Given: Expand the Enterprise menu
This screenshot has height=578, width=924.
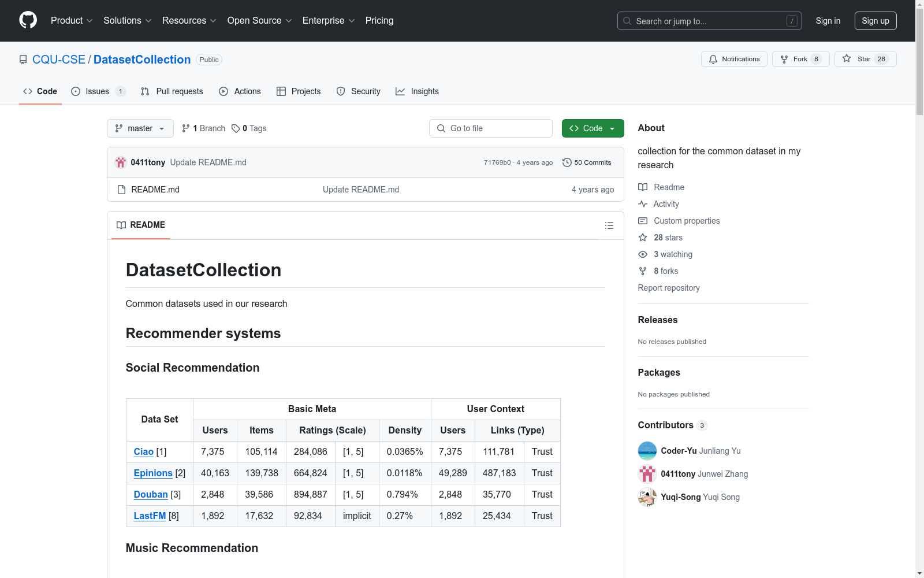Looking at the screenshot, I should click(328, 20).
